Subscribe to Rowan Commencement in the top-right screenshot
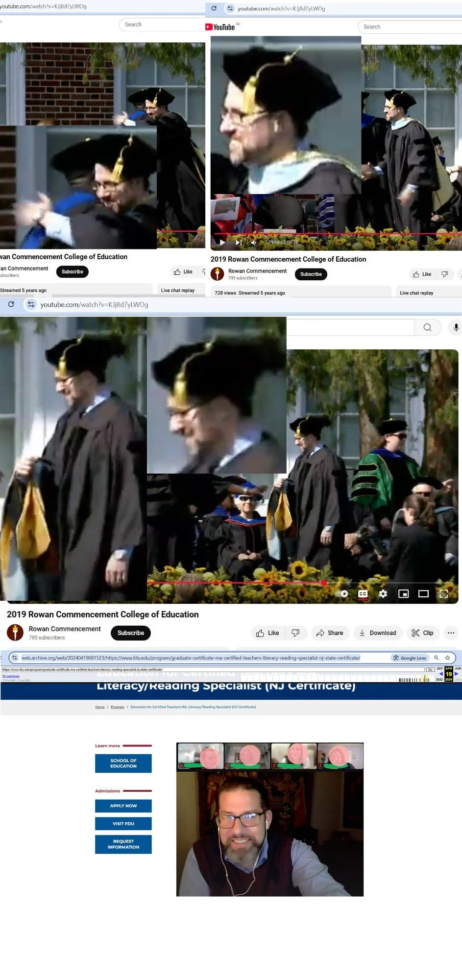462x980 pixels. click(311, 274)
